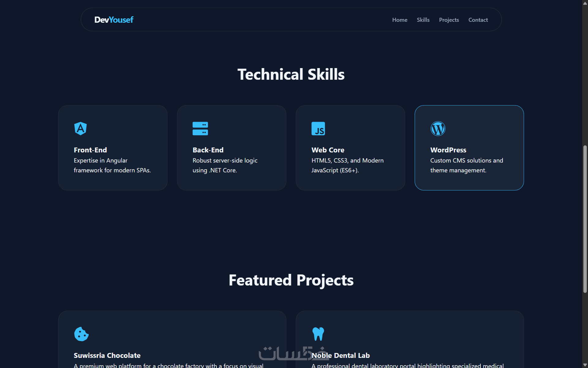
Task: Click the cookie icon for Suwissria Chocolate
Action: pos(81,334)
